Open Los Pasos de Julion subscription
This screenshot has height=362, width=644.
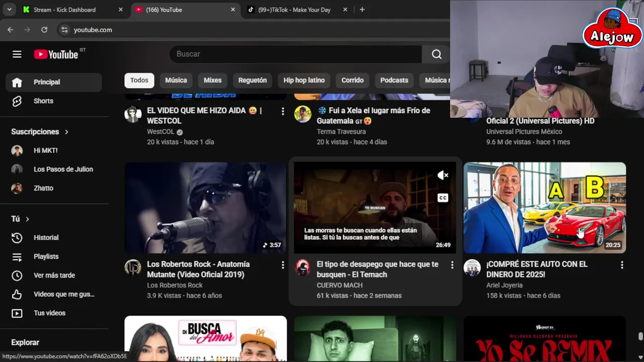click(x=53, y=169)
